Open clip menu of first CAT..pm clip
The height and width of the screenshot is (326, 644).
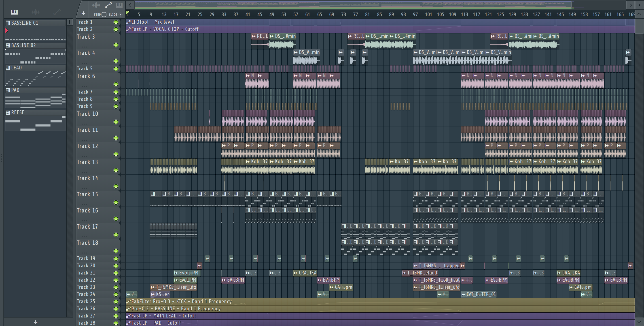[331, 287]
